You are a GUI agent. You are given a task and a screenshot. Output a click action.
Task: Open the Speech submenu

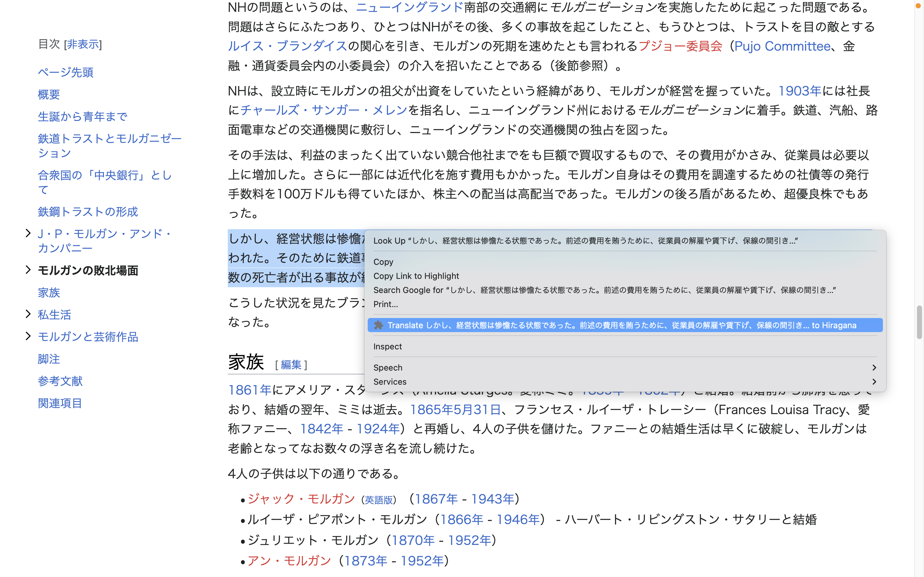pos(388,367)
